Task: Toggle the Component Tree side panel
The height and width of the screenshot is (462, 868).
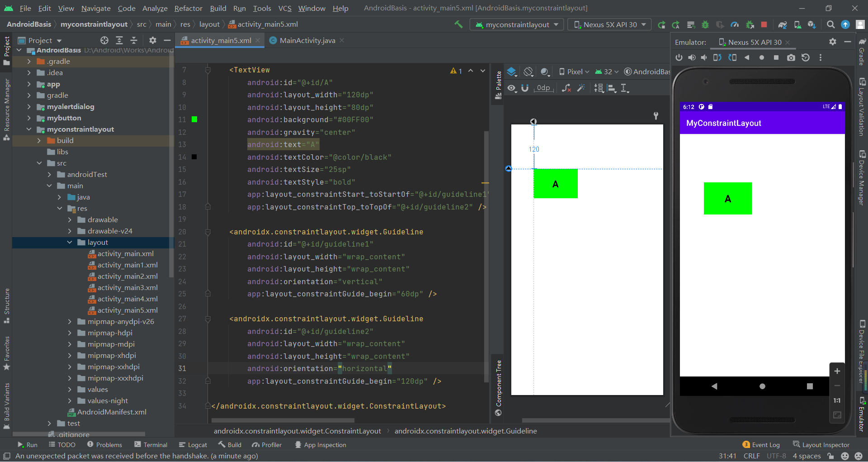Action: [x=498, y=388]
